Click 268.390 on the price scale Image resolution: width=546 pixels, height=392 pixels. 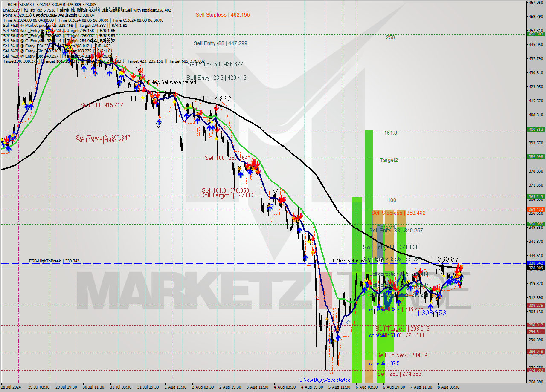pos(536,382)
